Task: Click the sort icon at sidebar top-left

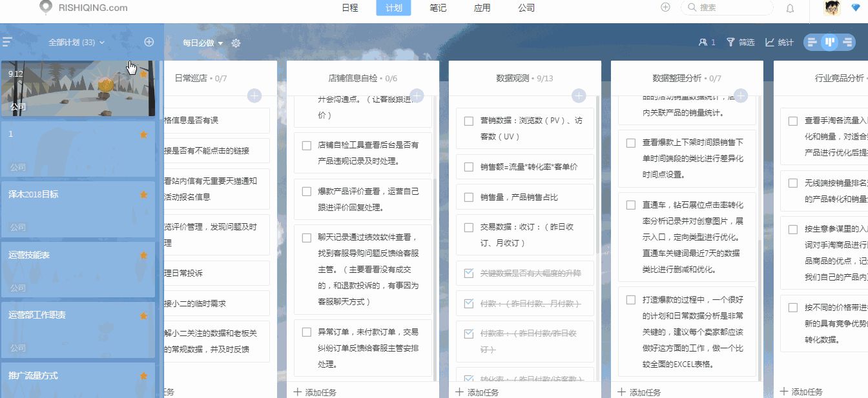Action: coord(8,40)
